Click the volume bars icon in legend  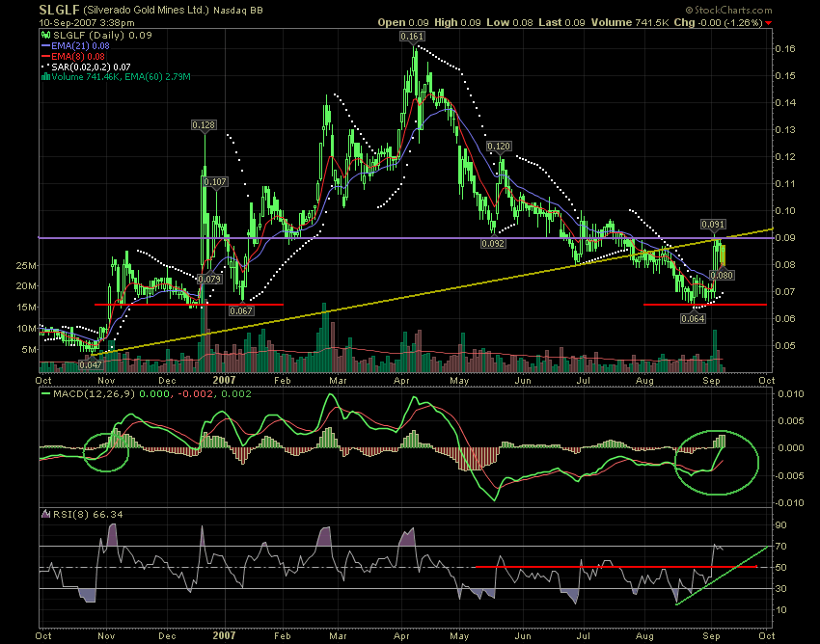click(x=45, y=77)
